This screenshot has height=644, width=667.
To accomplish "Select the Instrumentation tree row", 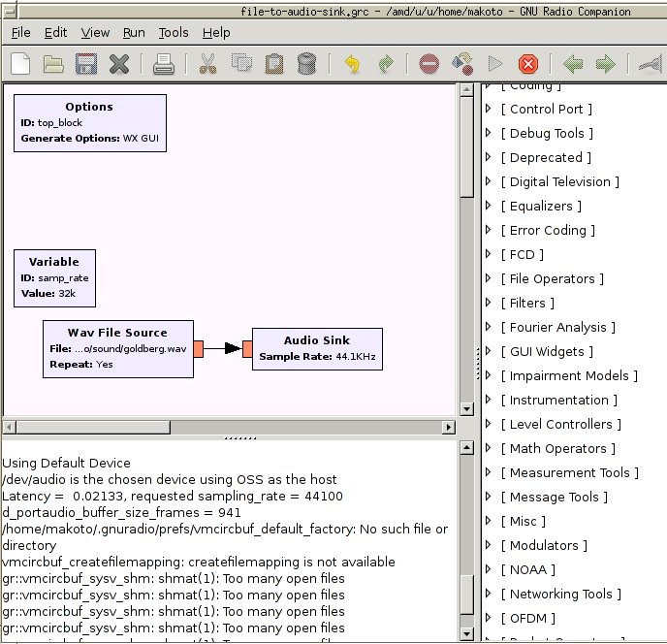I will pos(575,400).
